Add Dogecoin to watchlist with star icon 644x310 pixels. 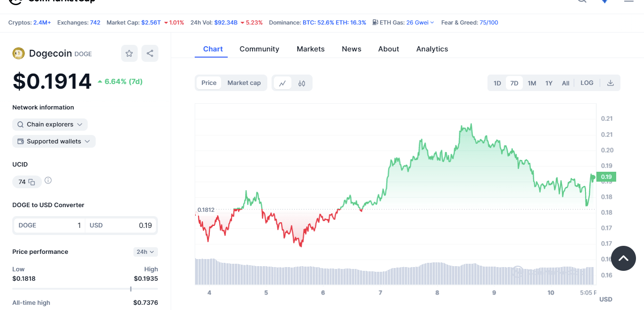(x=129, y=53)
